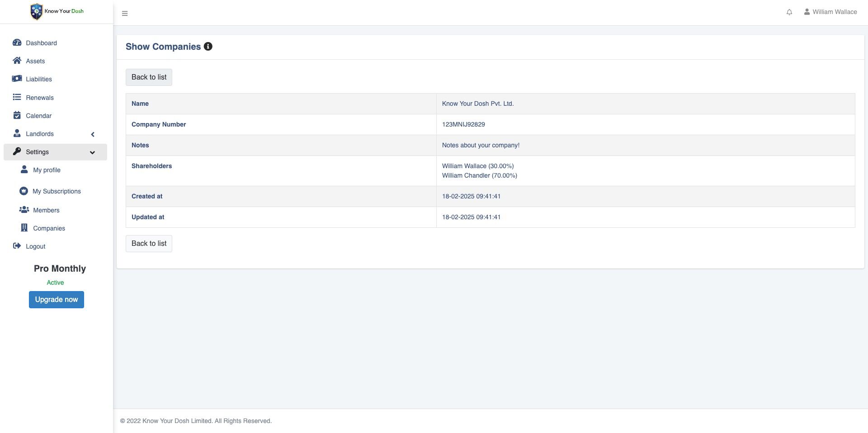Click the Know Your Dosh brand text
This screenshot has width=868, height=433.
(x=64, y=11)
